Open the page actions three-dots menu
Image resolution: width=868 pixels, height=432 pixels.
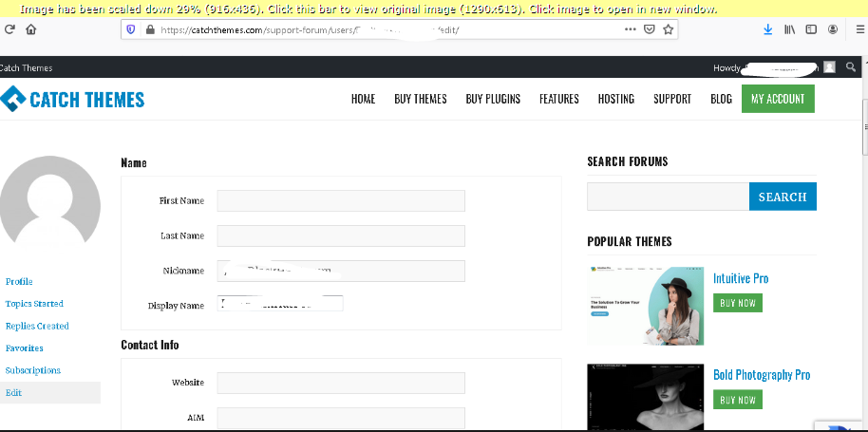[x=630, y=29]
